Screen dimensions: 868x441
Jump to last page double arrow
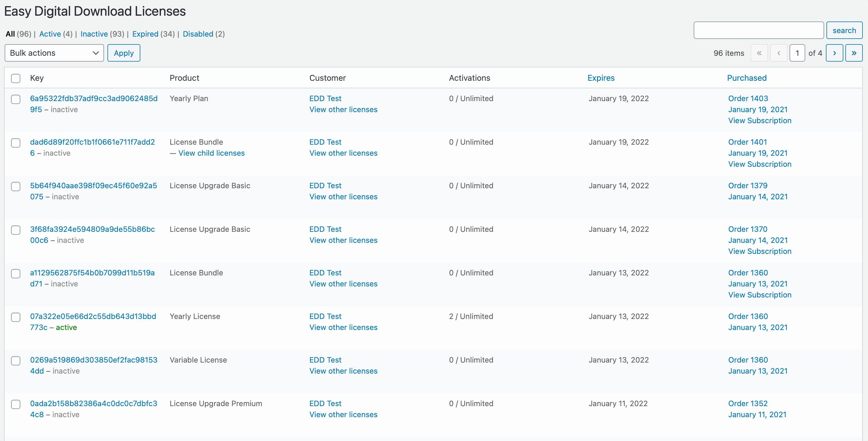click(x=853, y=53)
